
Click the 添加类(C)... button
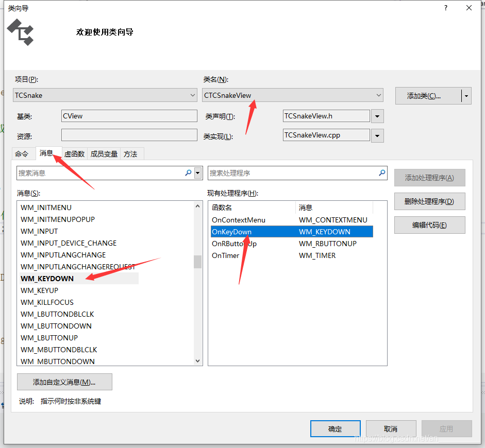(x=428, y=96)
